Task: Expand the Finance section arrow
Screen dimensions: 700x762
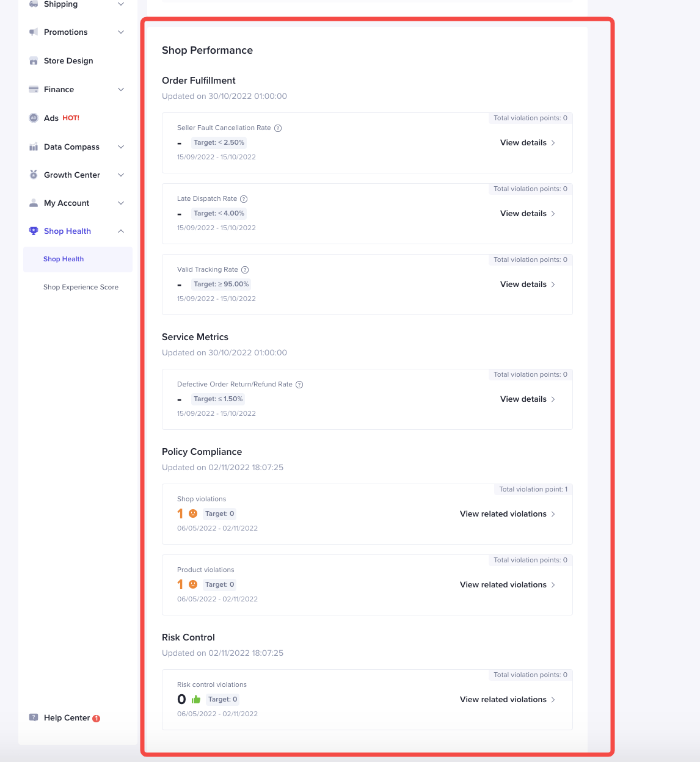Action: [x=121, y=90]
